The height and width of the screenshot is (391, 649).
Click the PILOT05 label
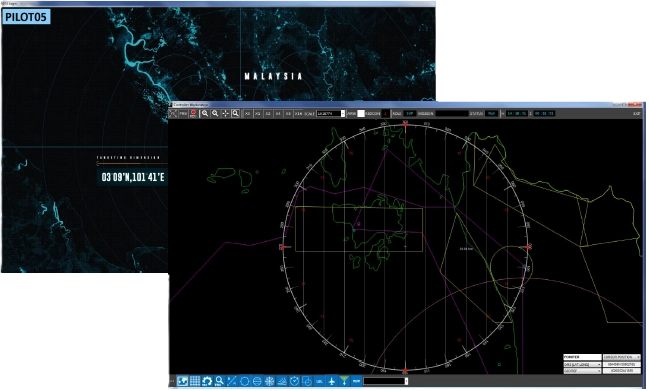(26, 17)
